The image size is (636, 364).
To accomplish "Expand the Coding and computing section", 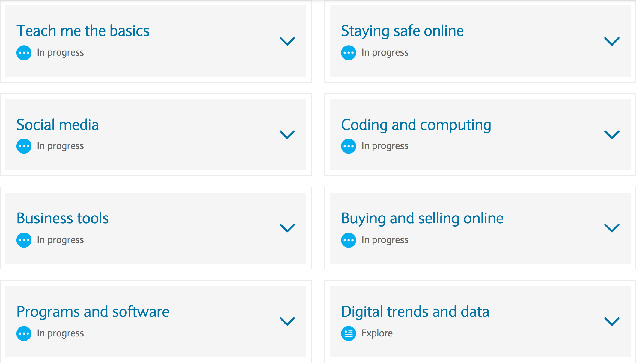I will tap(612, 135).
